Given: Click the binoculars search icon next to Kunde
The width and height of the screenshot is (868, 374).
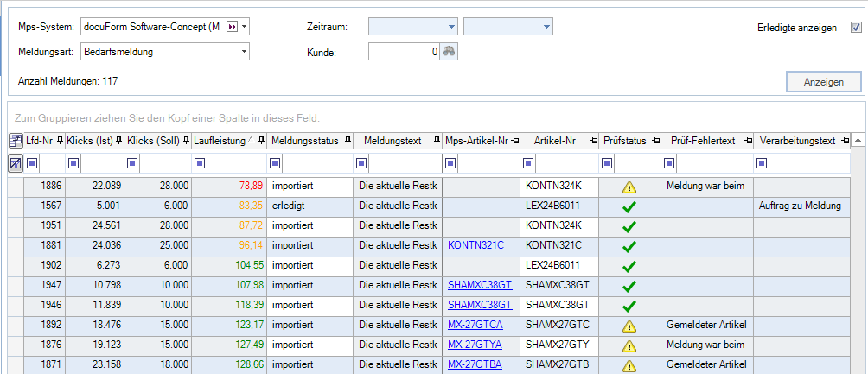Looking at the screenshot, I should coord(448,52).
